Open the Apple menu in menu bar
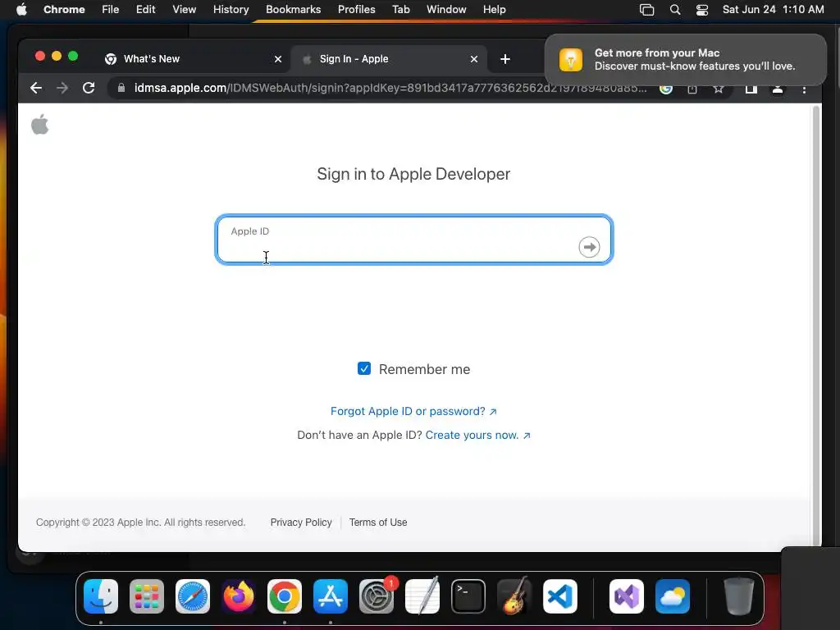 tap(21, 10)
